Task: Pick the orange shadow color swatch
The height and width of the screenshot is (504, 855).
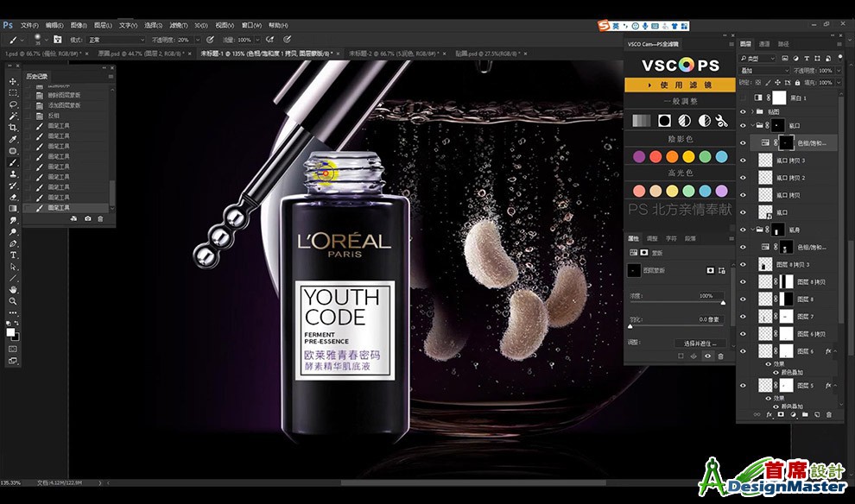Action: (672, 157)
